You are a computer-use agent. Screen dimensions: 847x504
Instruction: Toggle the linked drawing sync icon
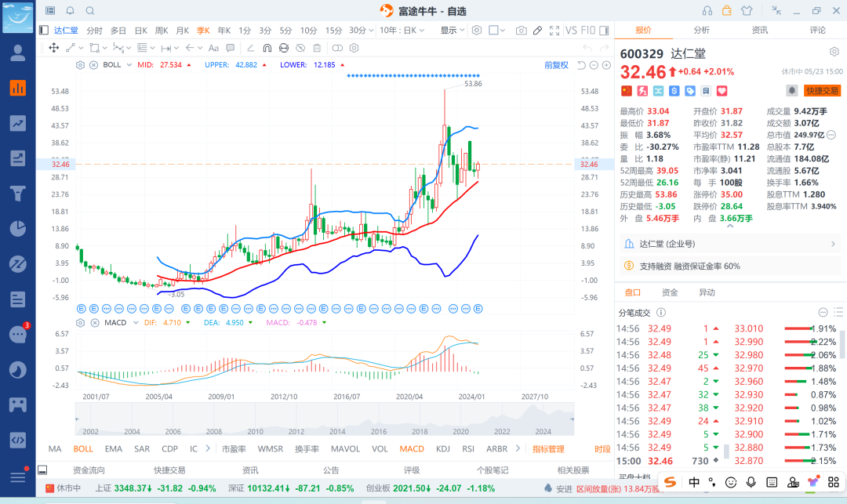(337, 48)
